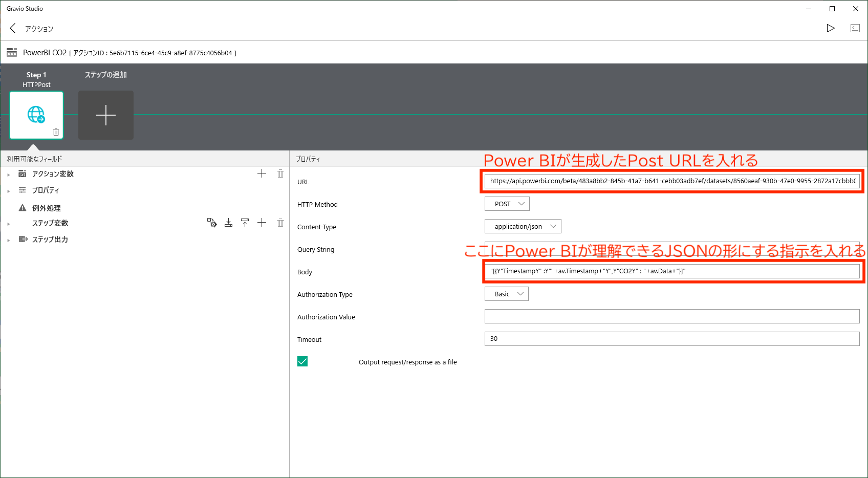868x478 pixels.
Task: Open Authorization Type Basic dropdown
Action: (507, 294)
